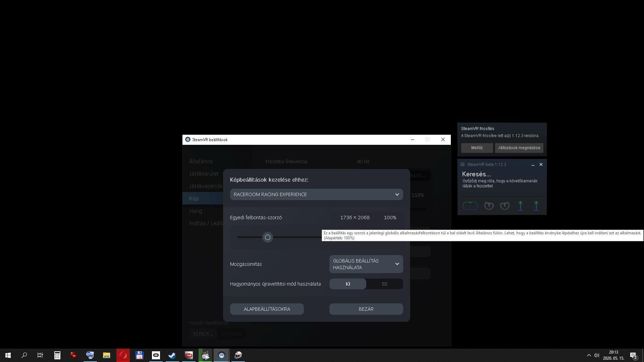Click the right Touch controller status icon
The height and width of the screenshot is (362, 644).
[x=504, y=205]
